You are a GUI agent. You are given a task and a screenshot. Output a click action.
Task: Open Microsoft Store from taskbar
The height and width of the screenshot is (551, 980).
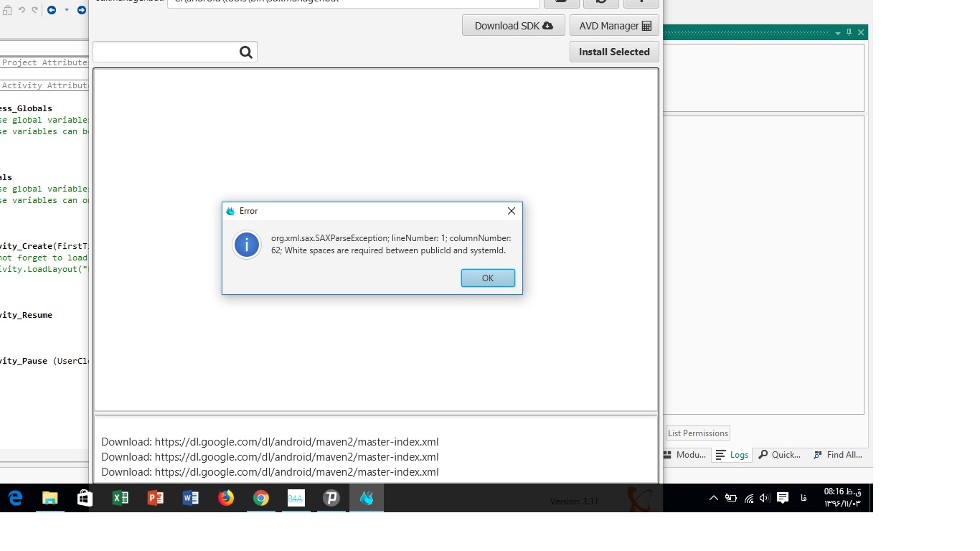click(x=85, y=498)
